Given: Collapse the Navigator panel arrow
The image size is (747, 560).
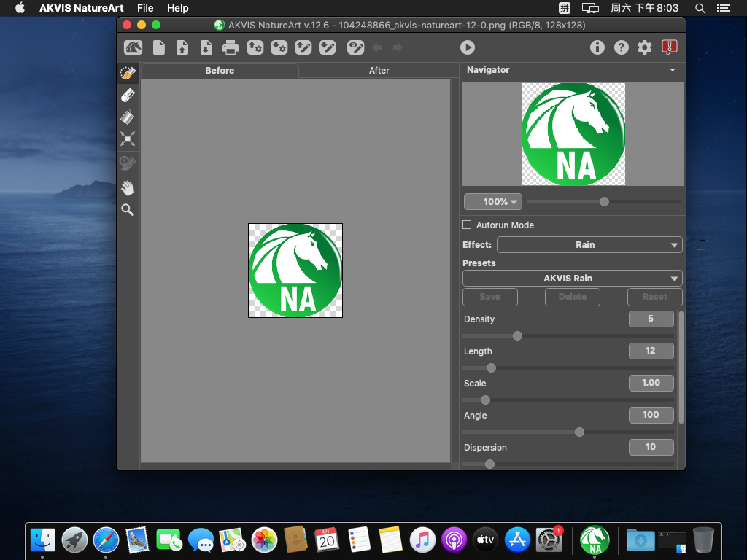Looking at the screenshot, I should pos(672,70).
